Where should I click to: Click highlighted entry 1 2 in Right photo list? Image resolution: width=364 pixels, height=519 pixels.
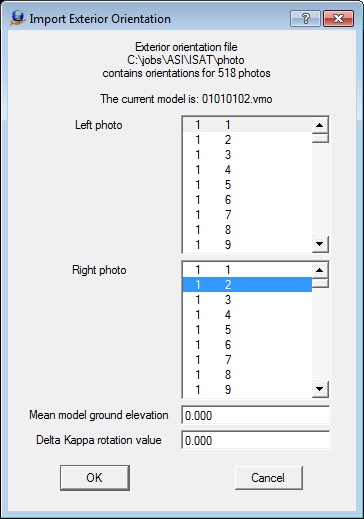click(247, 285)
